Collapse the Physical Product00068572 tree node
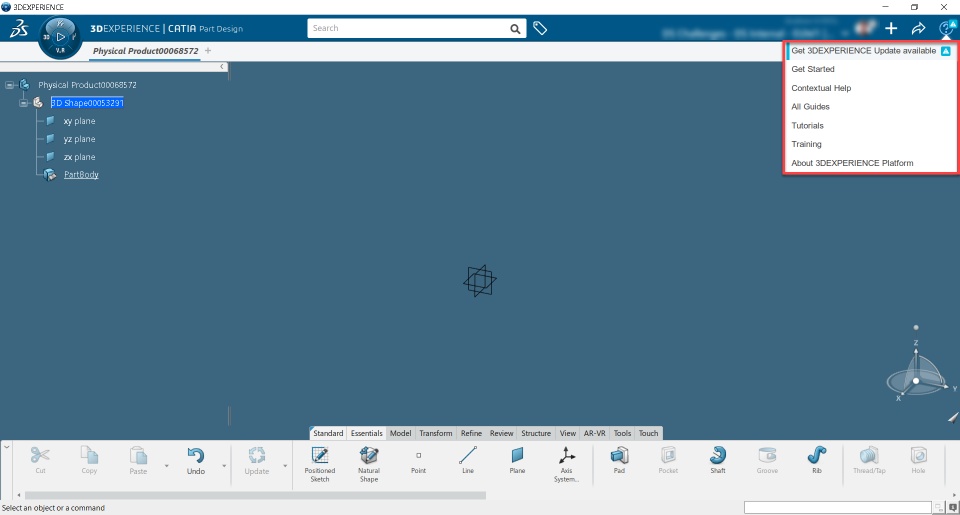 (9, 85)
